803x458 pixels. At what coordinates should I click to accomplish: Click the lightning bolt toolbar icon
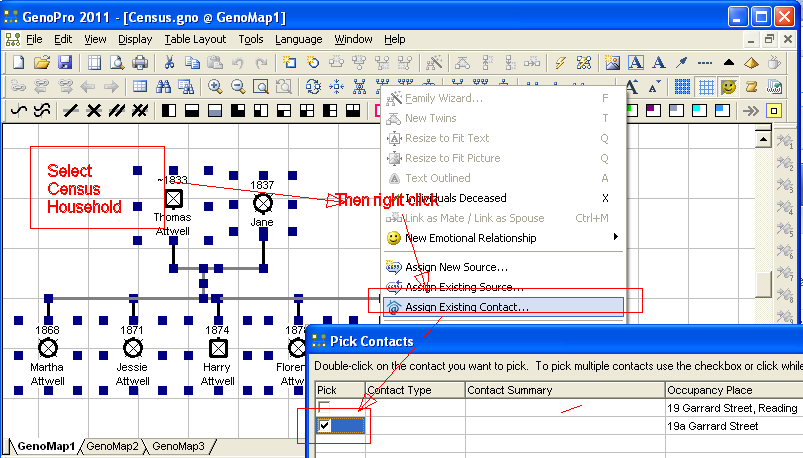(560, 63)
